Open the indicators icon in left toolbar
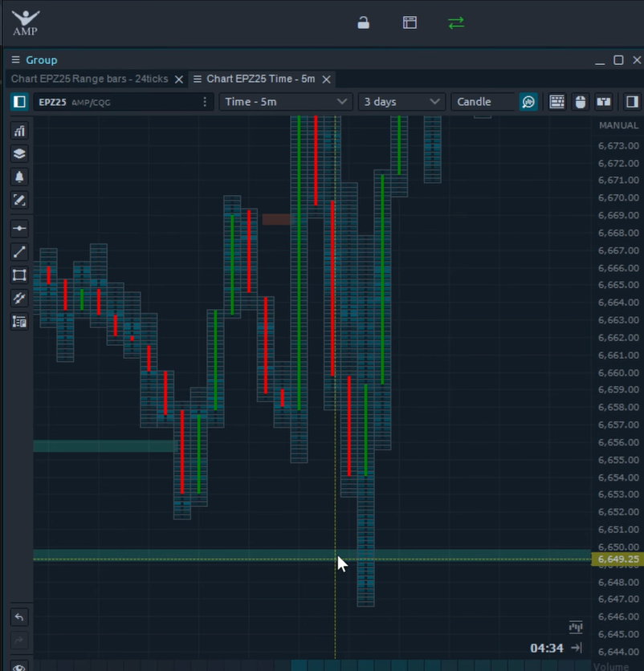 [19, 131]
